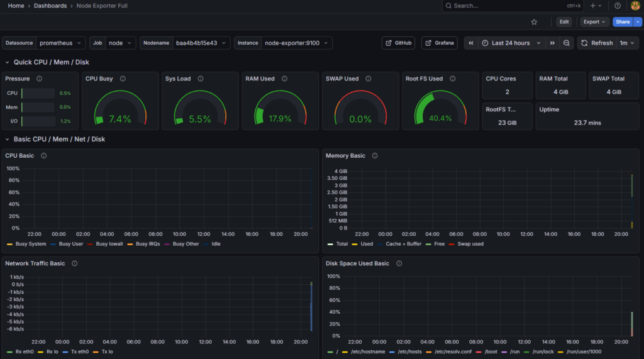Shift time range forward with double-right arrows
Viewport: 644px width, 359px height.
[x=552, y=43]
